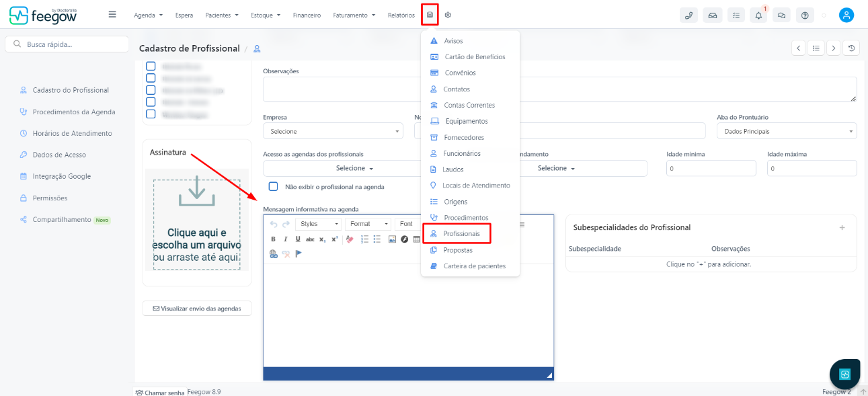Open the task checklist icon in top bar
This screenshot has height=396, width=868.
pyautogui.click(x=736, y=15)
